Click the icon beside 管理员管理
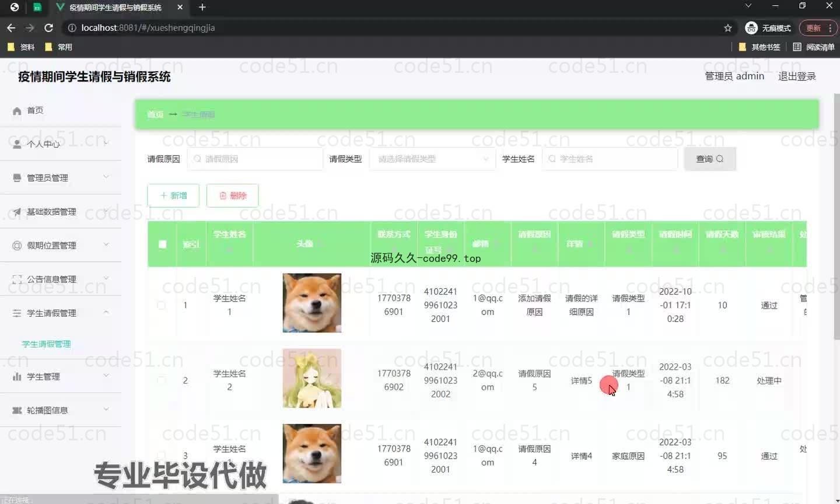Viewport: 840px width, 504px height. click(x=17, y=178)
